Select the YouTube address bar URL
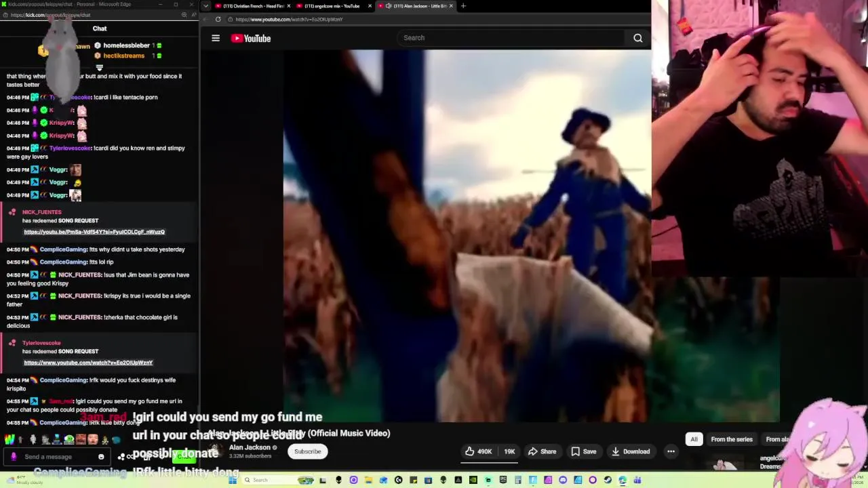 point(289,19)
